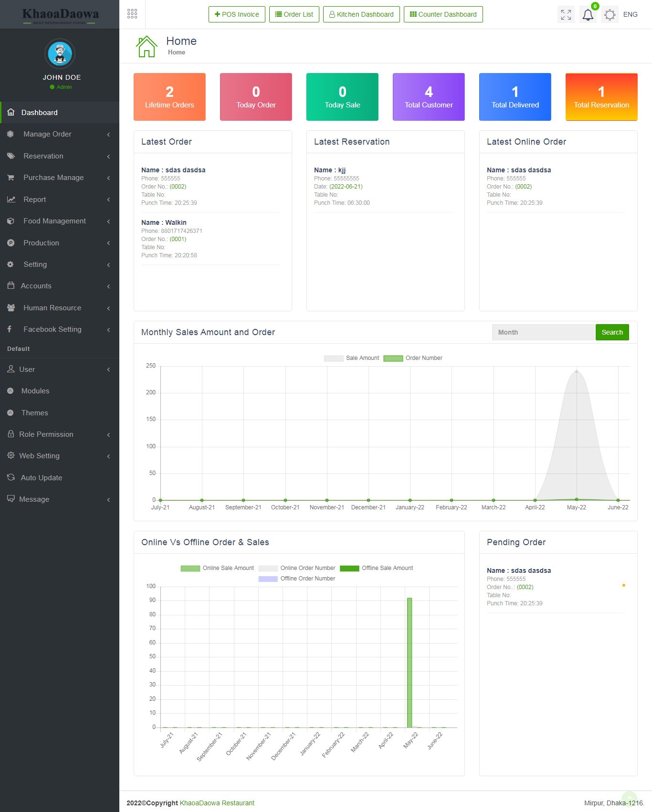652x812 pixels.
Task: Click the settings gear icon in header
Action: point(610,15)
